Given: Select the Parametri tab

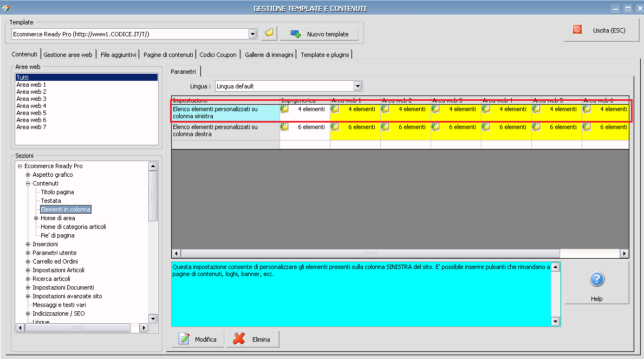Looking at the screenshot, I should coord(183,72).
